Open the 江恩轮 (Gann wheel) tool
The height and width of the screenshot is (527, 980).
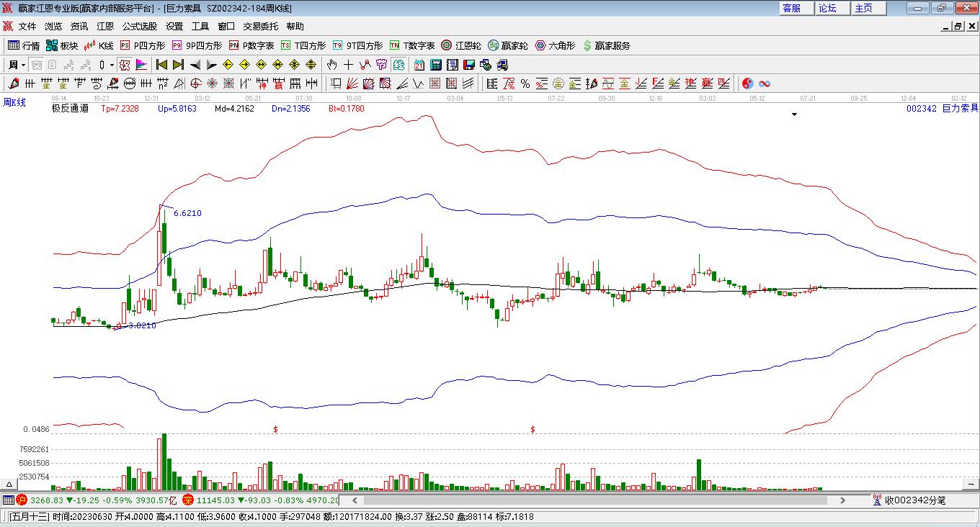coord(461,45)
